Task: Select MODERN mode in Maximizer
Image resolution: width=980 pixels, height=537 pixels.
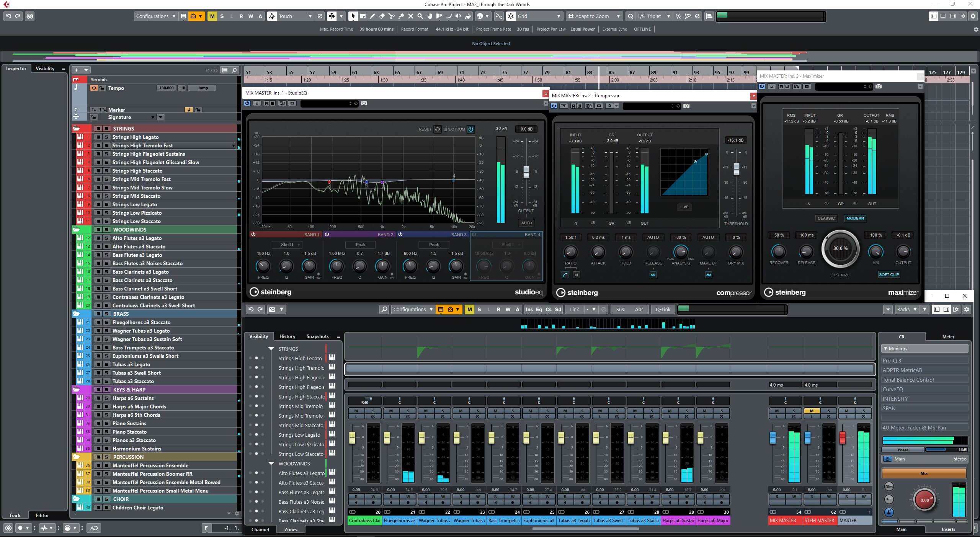Action: [x=855, y=218]
